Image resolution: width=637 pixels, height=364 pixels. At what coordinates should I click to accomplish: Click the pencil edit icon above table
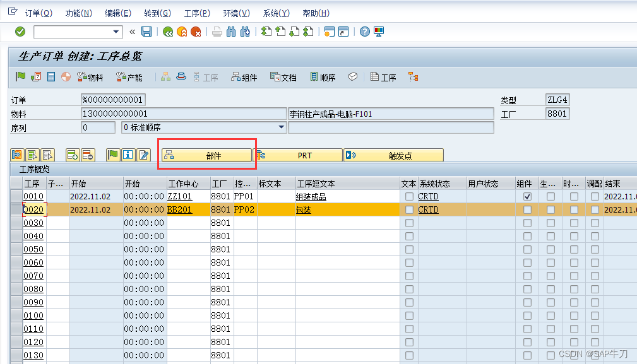pos(143,155)
